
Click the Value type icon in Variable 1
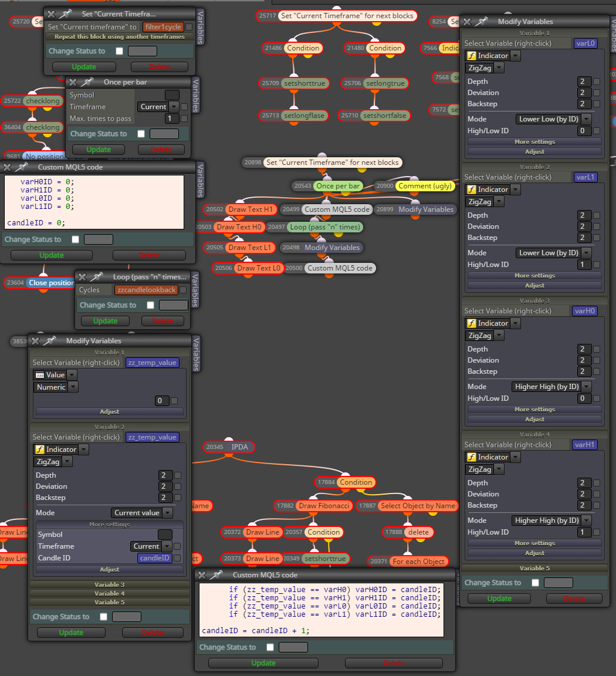[40, 375]
